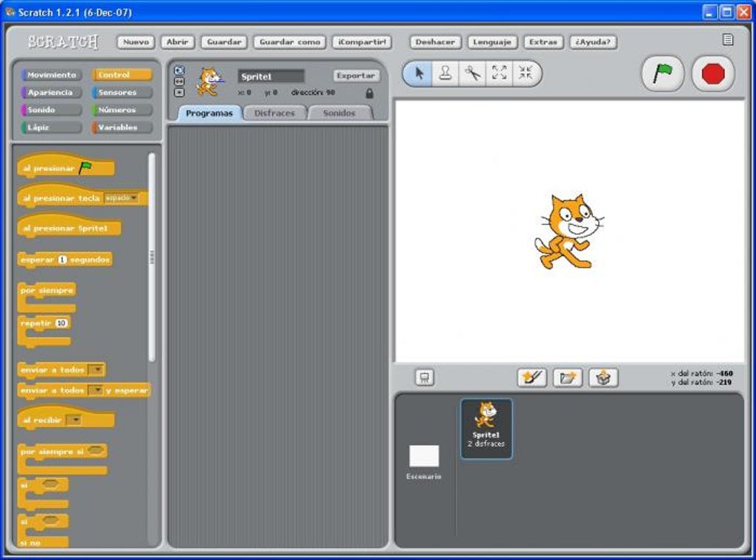Open the 'al recibir' message dropdown
This screenshot has width=756, height=560.
coord(73,420)
